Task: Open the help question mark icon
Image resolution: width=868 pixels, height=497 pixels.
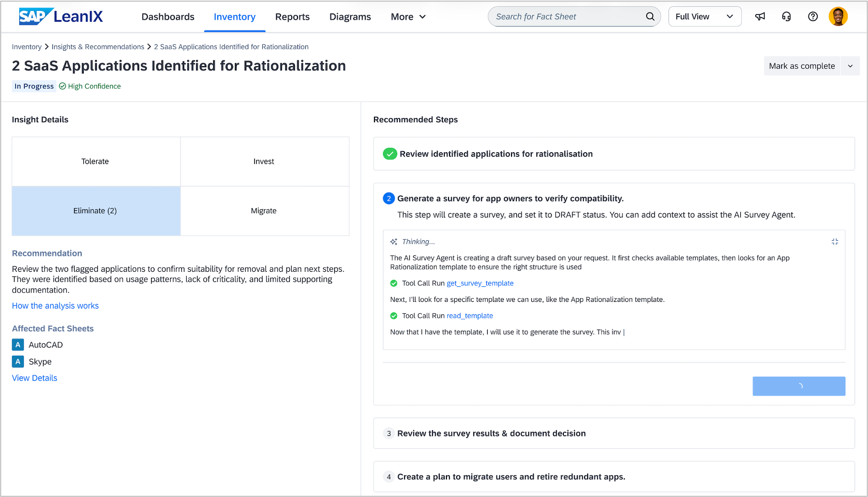Action: (813, 17)
